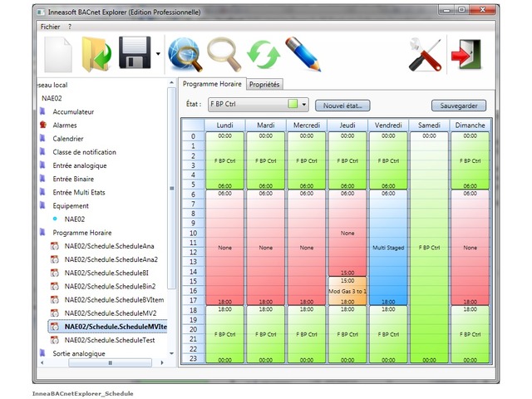Click the green refresh arrows icon
This screenshot has height=399, width=532.
(x=264, y=56)
